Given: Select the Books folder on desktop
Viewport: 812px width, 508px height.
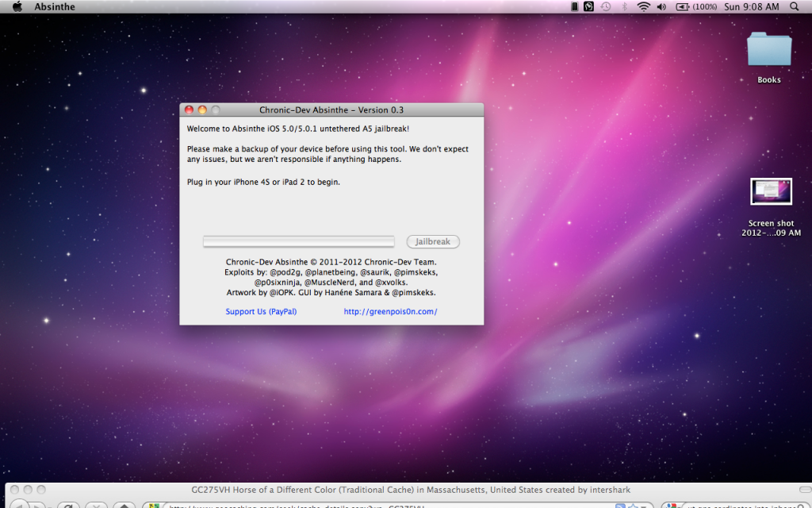Looking at the screenshot, I should click(x=769, y=48).
